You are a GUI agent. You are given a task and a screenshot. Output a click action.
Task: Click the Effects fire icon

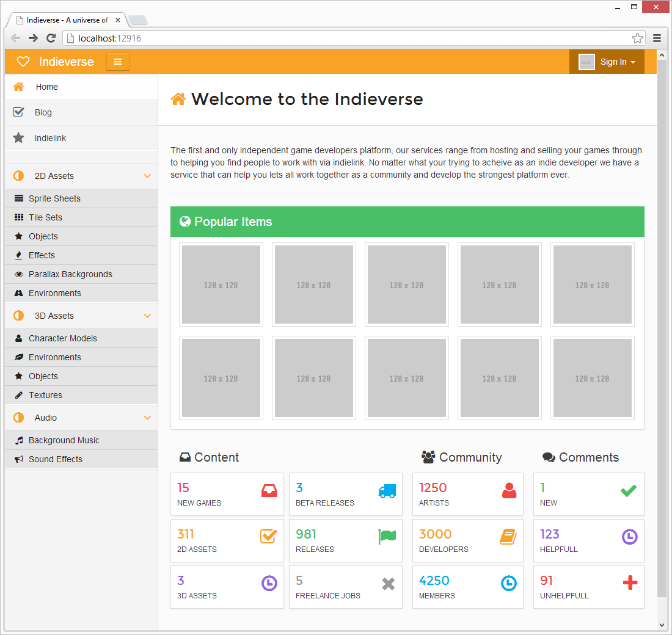click(x=19, y=255)
